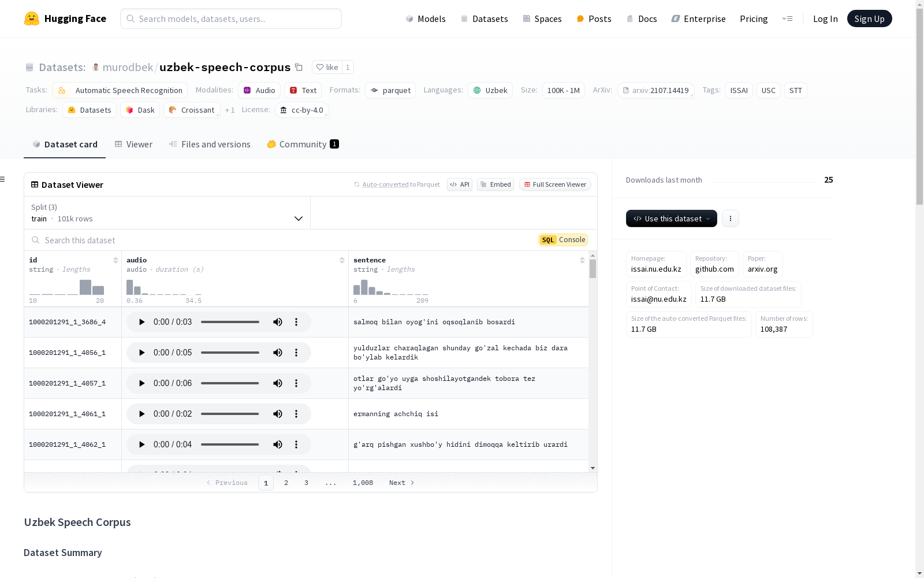Filter by Automatic Speech Recognition task tag
The height and width of the screenshot is (578, 924).
(x=120, y=90)
